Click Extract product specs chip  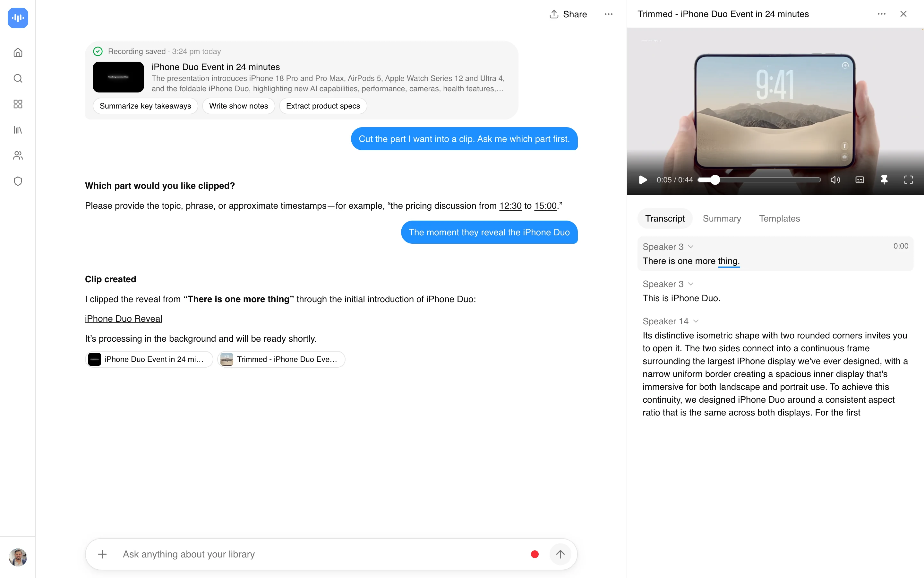pos(323,106)
